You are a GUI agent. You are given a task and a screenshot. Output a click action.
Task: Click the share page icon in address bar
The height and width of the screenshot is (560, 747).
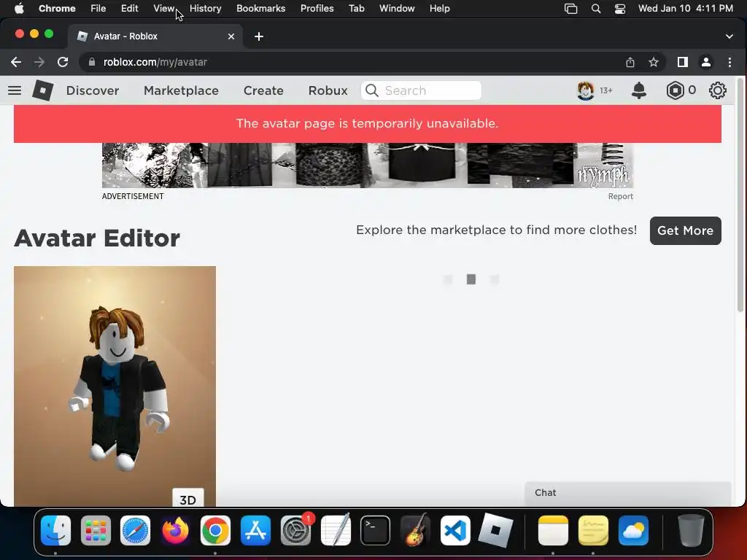(x=630, y=62)
